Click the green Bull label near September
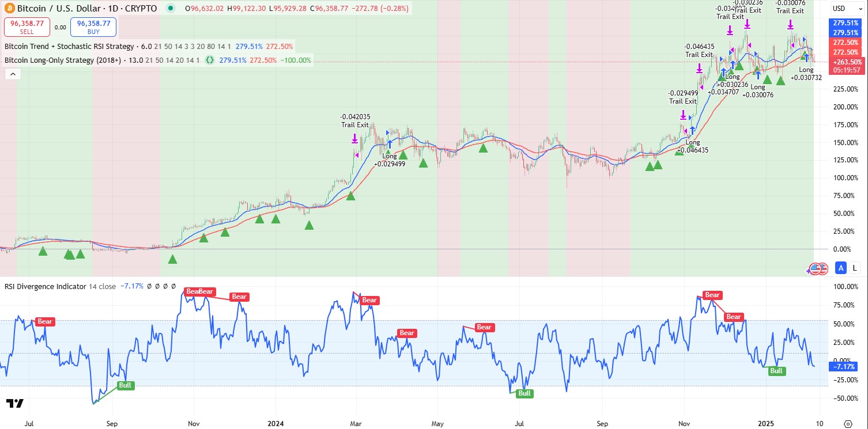 [x=126, y=386]
